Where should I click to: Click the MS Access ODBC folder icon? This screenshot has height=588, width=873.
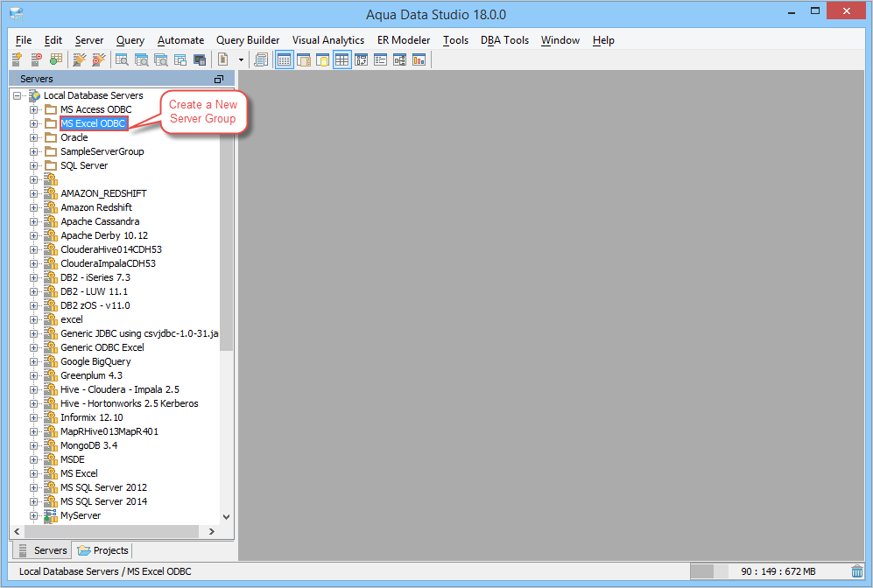(x=51, y=109)
